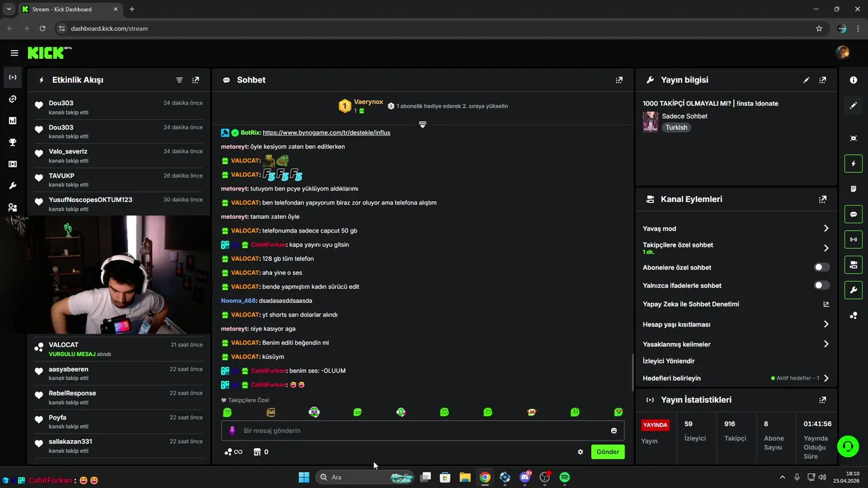Open the filter menu in Etkinlik Akışı header

click(180, 80)
